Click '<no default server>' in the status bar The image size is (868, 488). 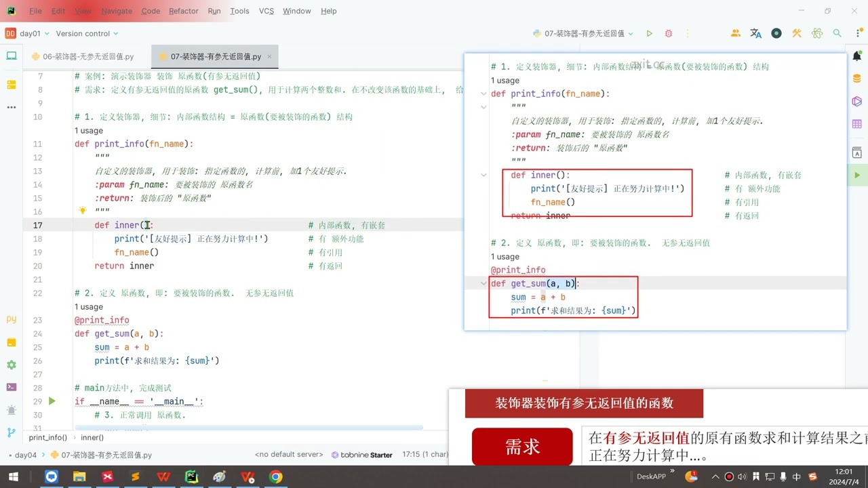(x=288, y=455)
